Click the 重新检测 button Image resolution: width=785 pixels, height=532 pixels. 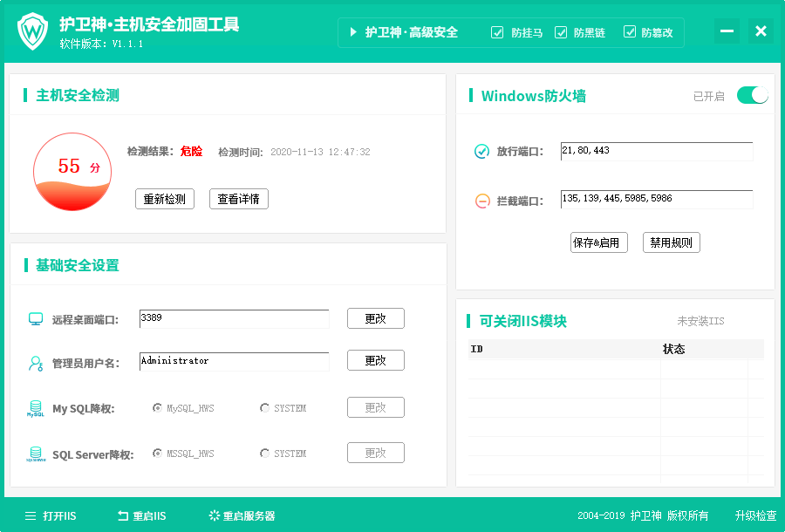click(165, 199)
